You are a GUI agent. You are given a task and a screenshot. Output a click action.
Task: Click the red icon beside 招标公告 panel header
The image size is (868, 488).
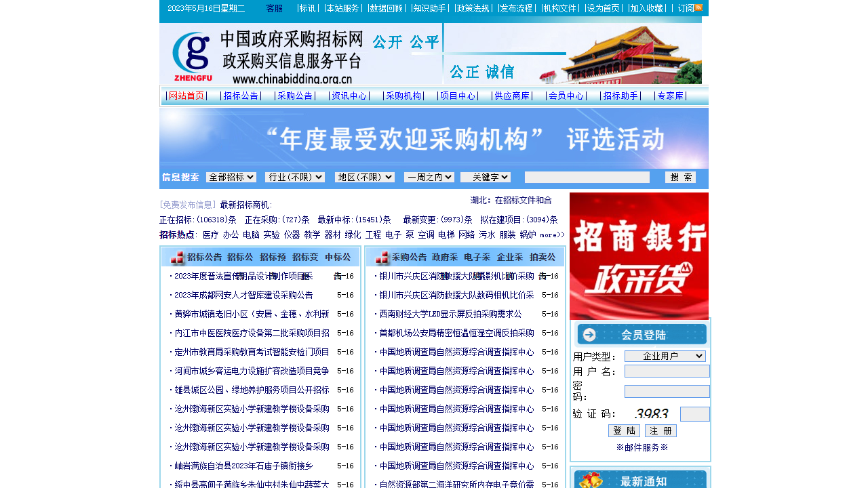(x=177, y=258)
